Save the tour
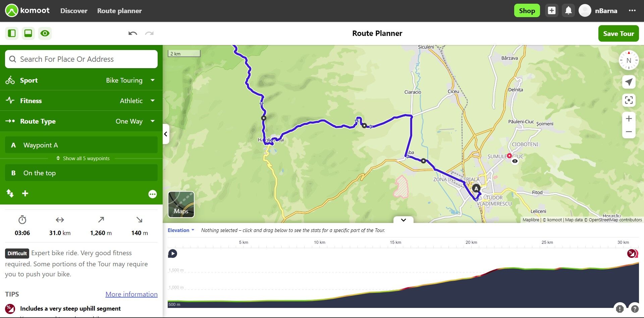The height and width of the screenshot is (318, 644). (619, 34)
